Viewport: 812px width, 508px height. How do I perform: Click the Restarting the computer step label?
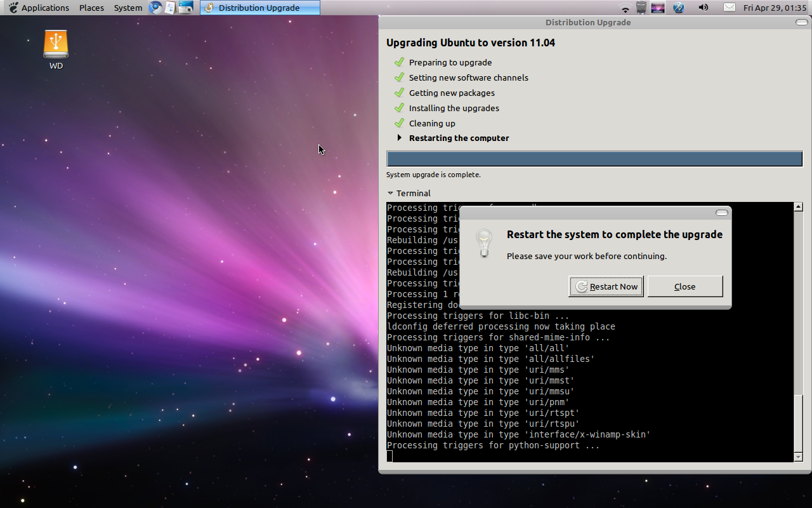click(x=459, y=138)
